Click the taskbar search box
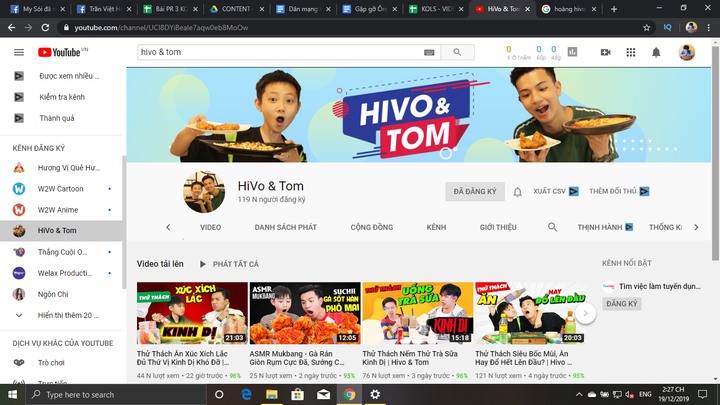 click(115, 395)
